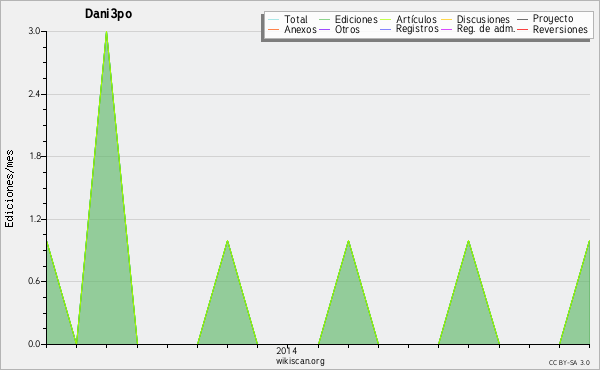
Task: Click the wikiscan.org caption
Action: coord(300,361)
